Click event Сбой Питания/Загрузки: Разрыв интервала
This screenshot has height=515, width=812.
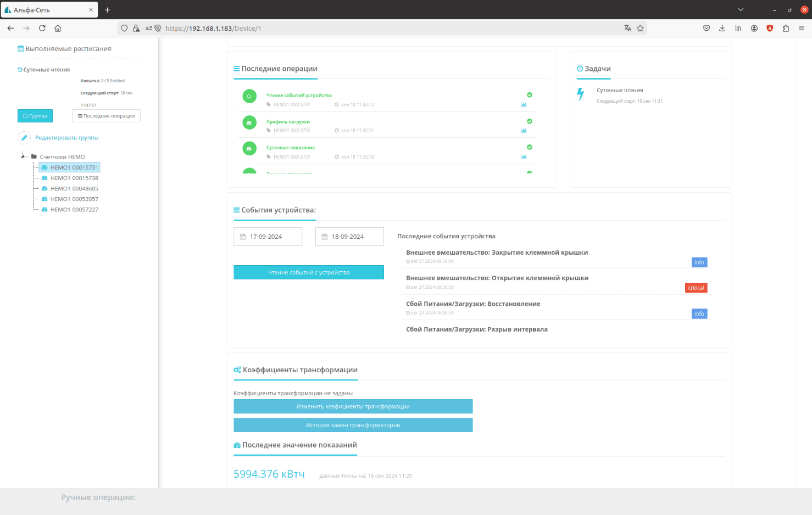[477, 329]
